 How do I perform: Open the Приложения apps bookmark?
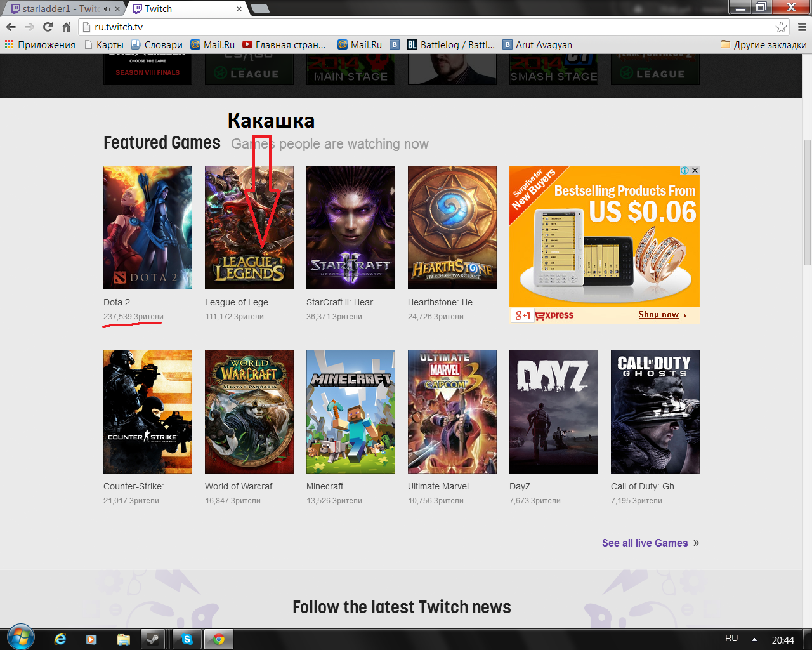(40, 44)
